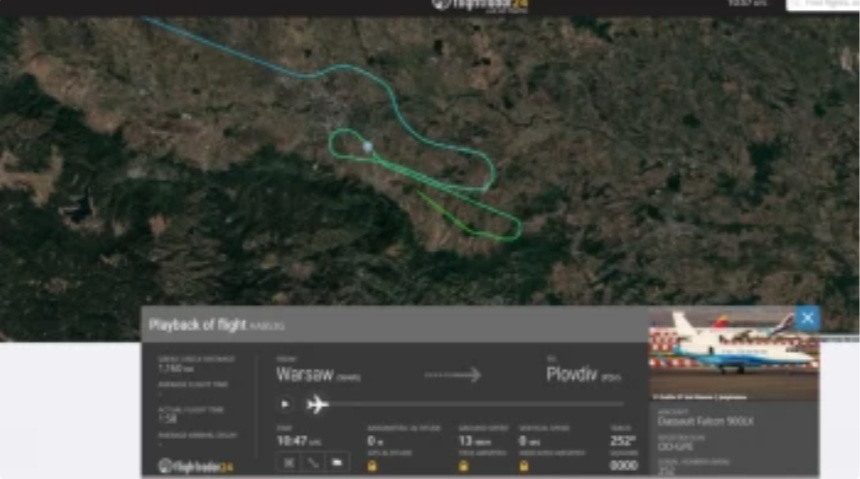Click the first icon below the time display

(x=289, y=463)
